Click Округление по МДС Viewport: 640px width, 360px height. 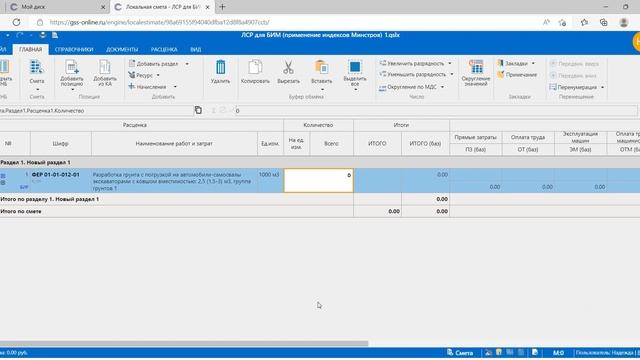click(x=407, y=87)
